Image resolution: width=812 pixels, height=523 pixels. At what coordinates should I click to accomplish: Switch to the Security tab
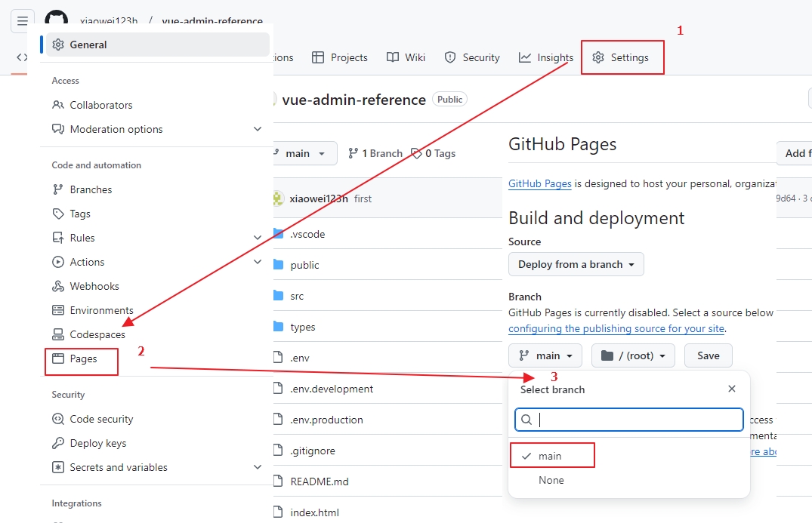click(472, 57)
